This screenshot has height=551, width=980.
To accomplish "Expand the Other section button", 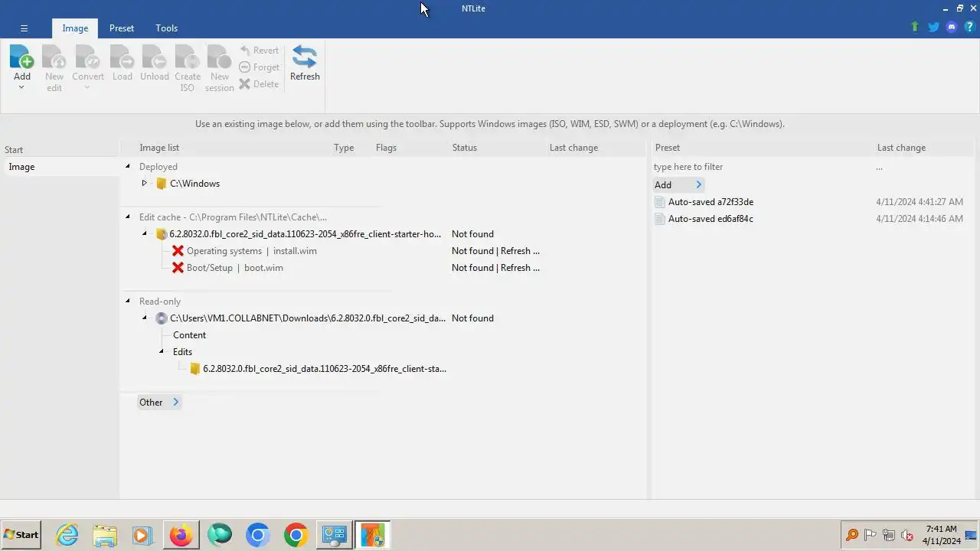I will [159, 403].
